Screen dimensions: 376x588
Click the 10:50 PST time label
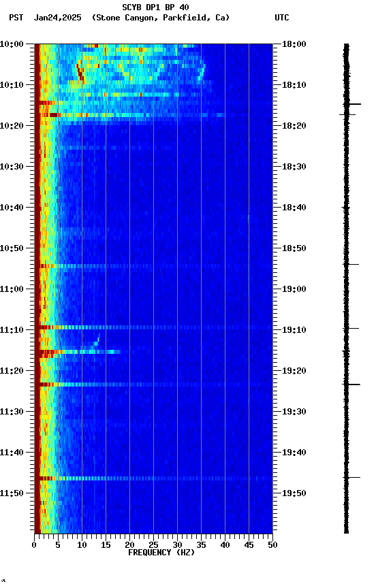12,248
